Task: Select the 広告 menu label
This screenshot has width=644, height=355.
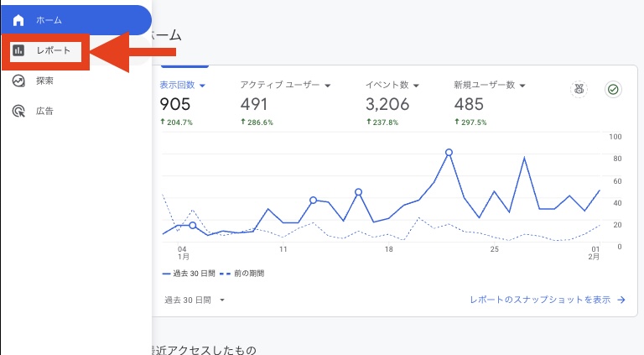Action: pos(44,111)
